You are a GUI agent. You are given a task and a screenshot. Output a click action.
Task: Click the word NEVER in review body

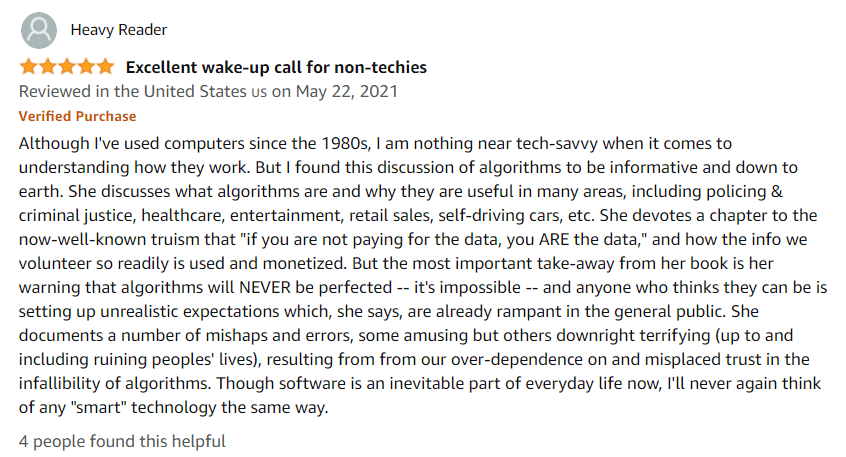[265, 287]
